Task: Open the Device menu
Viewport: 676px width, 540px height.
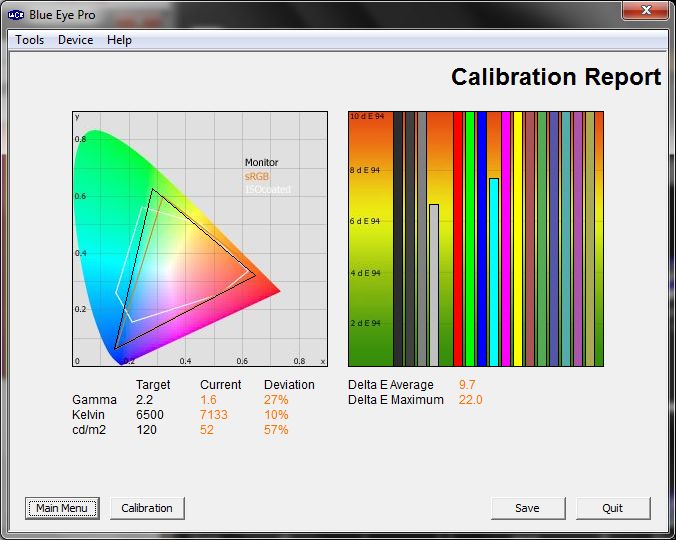Action: tap(75, 40)
